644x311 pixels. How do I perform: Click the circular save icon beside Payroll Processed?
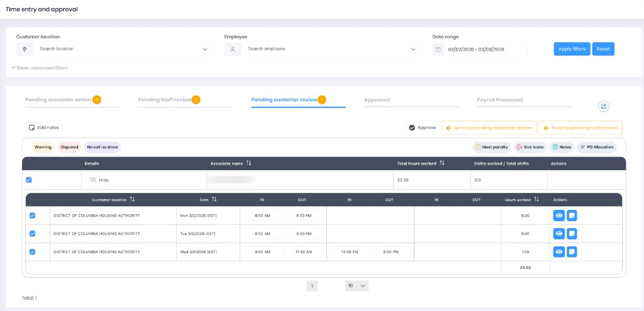603,106
